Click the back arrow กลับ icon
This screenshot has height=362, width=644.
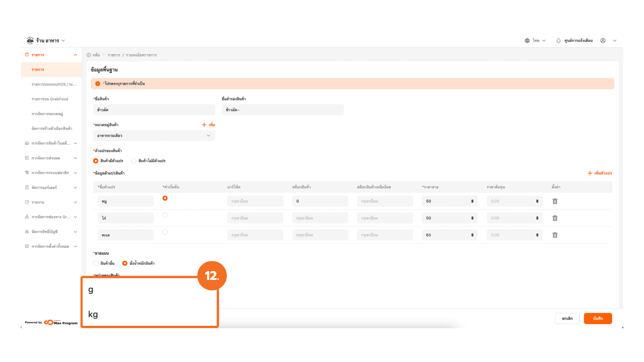[x=89, y=55]
